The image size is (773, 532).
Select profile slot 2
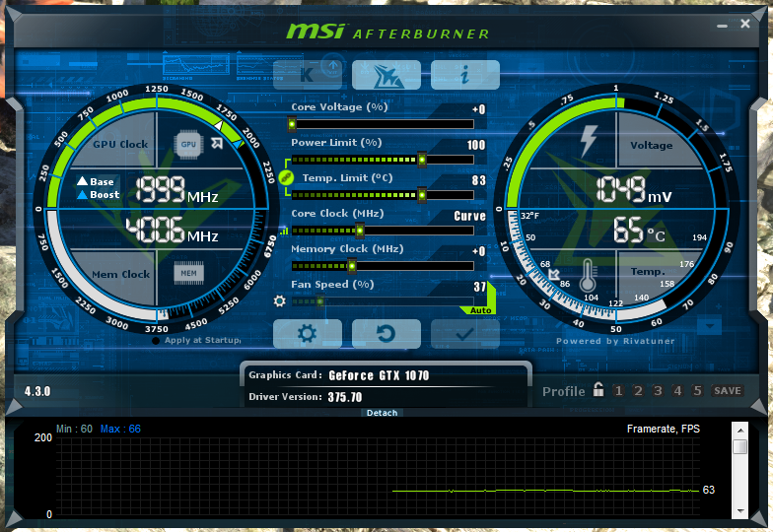639,390
